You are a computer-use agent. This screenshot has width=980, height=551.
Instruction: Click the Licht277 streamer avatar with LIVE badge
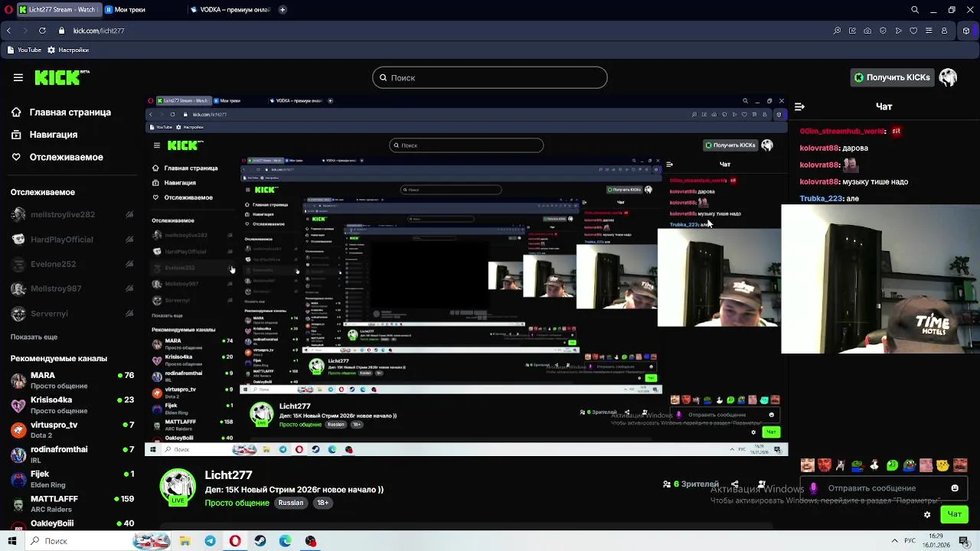point(178,487)
